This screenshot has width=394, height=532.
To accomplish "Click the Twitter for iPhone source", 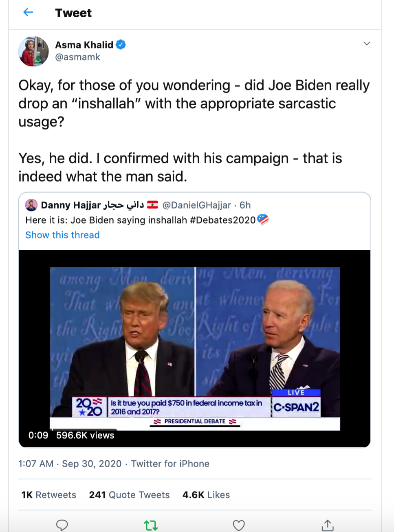I will click(x=170, y=464).
